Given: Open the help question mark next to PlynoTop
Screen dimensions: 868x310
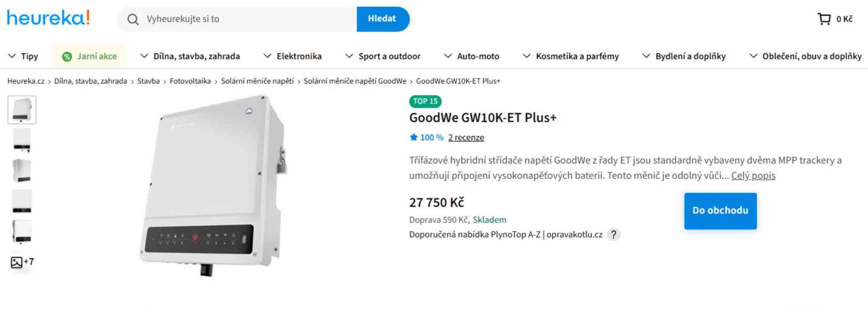Looking at the screenshot, I should 613,234.
